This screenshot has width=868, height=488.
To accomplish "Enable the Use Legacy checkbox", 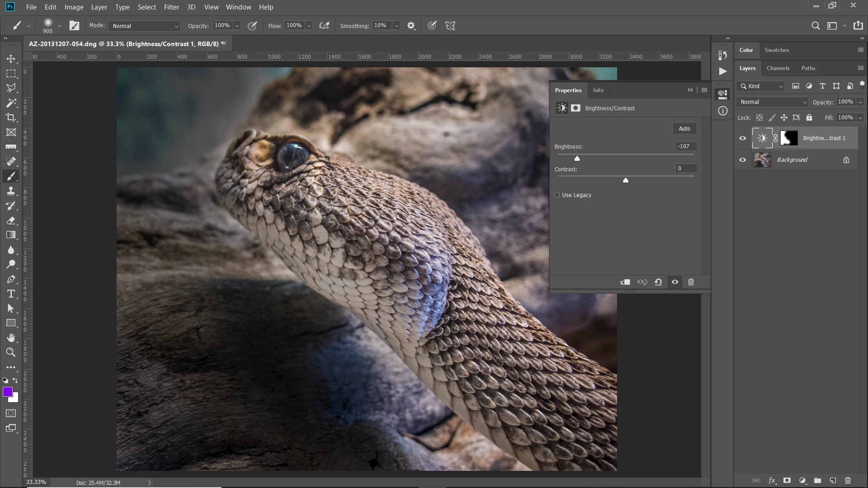I will pos(557,195).
